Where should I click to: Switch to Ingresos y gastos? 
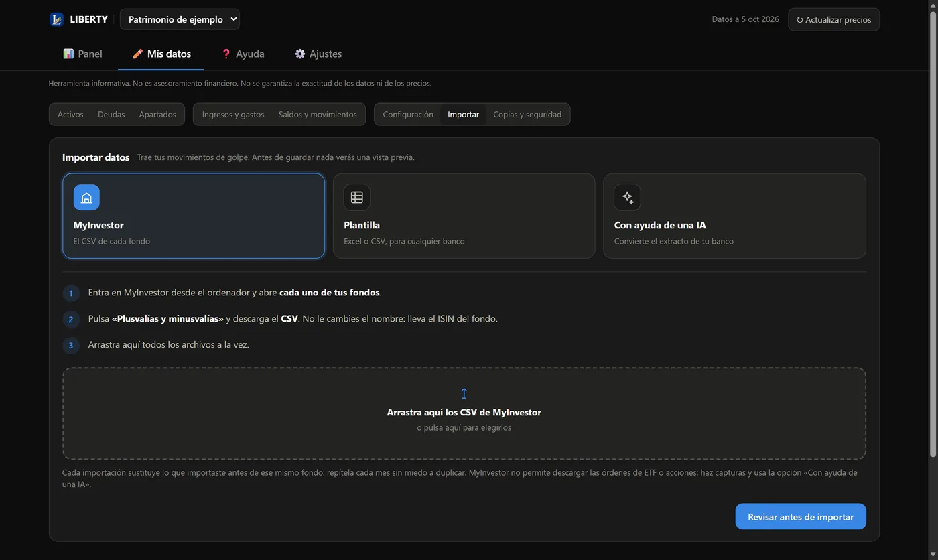(x=233, y=115)
